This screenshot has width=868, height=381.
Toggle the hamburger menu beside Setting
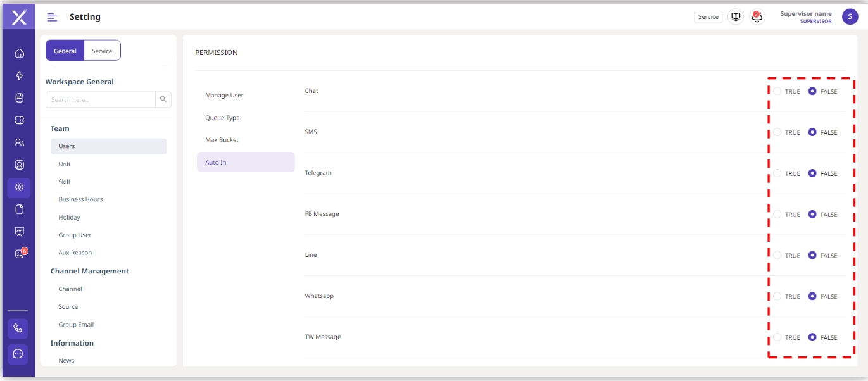[x=53, y=17]
